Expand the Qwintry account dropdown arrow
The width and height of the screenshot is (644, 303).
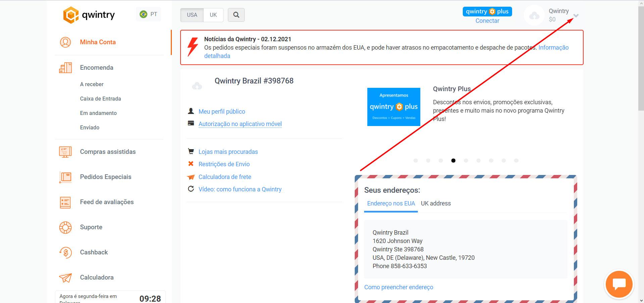(576, 16)
